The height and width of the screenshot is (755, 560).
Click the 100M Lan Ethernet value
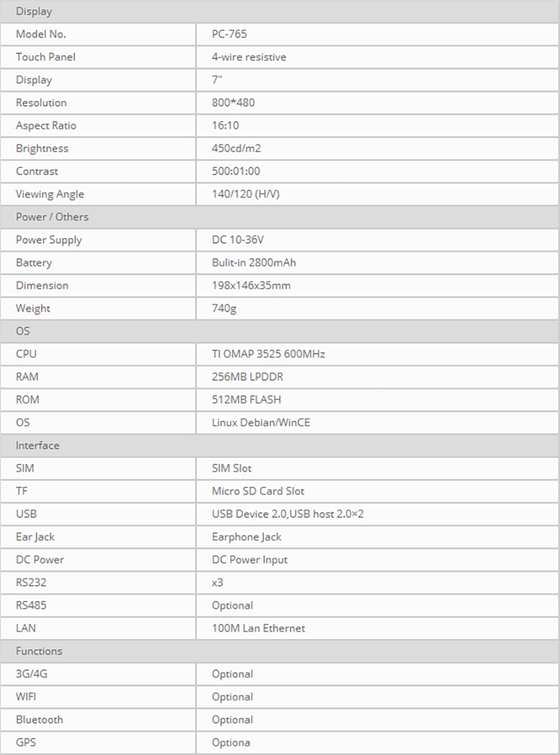(258, 628)
